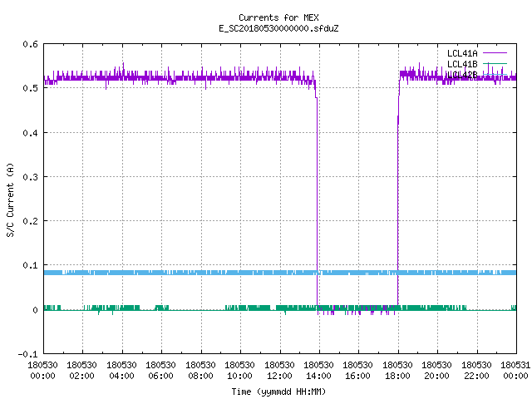The height and width of the screenshot is (399, 532).
Task: Click the 04:00 x-axis tick label
Action: (x=121, y=376)
